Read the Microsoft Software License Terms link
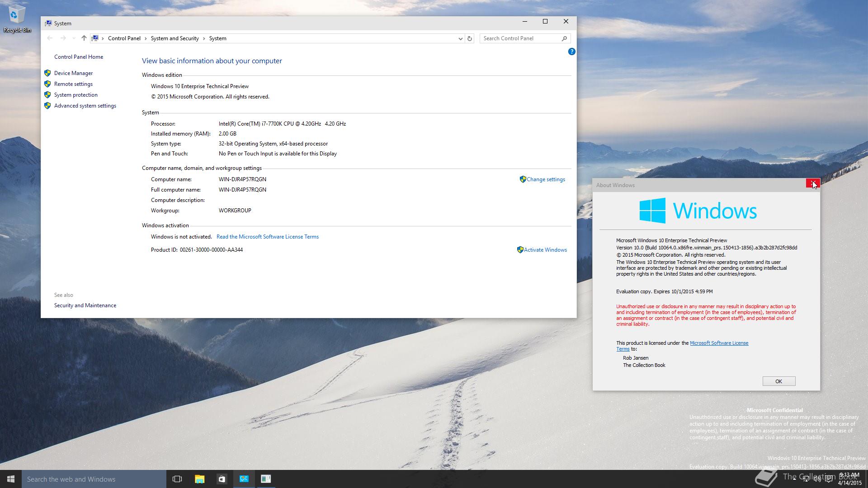The width and height of the screenshot is (868, 488). pyautogui.click(x=268, y=237)
